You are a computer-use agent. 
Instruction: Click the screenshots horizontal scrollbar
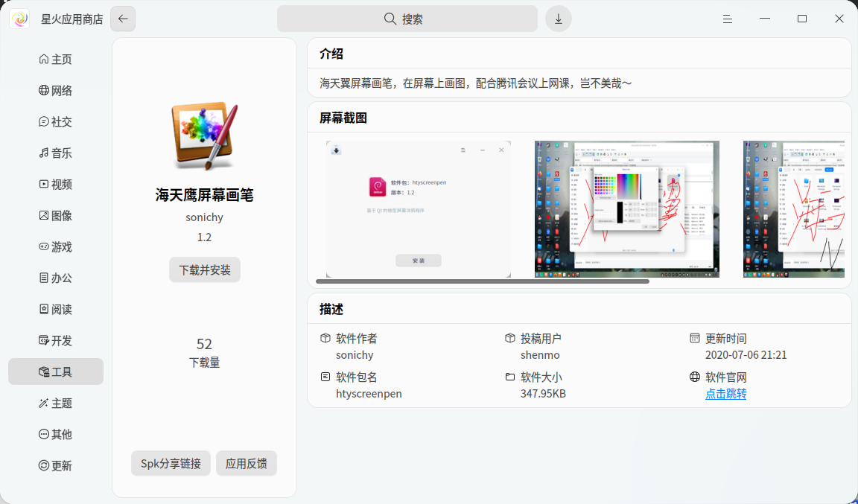click(483, 281)
